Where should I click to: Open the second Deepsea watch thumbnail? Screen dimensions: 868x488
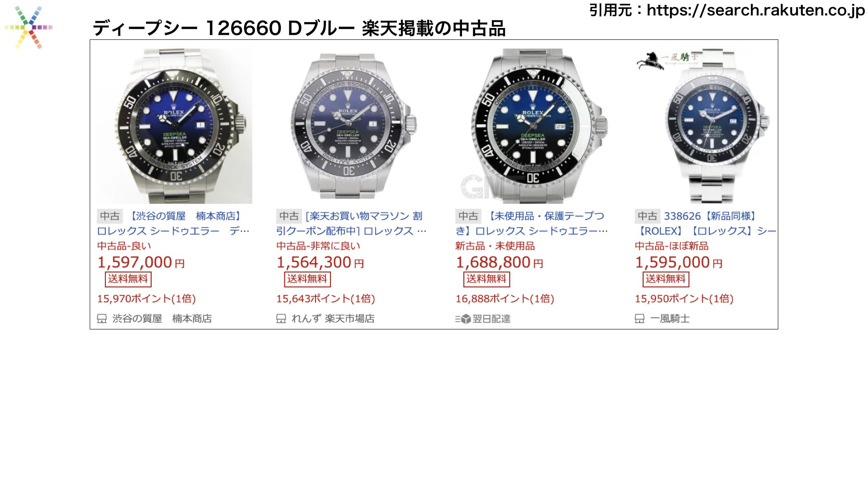point(354,126)
